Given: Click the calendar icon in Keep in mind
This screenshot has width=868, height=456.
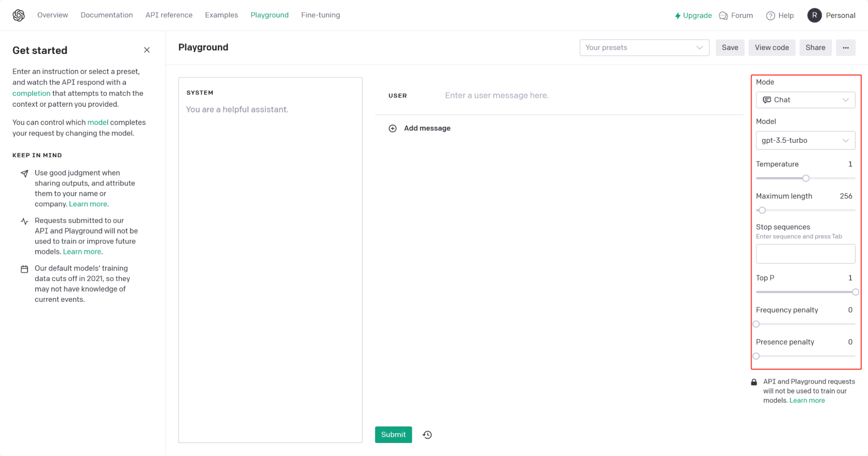Looking at the screenshot, I should tap(24, 269).
